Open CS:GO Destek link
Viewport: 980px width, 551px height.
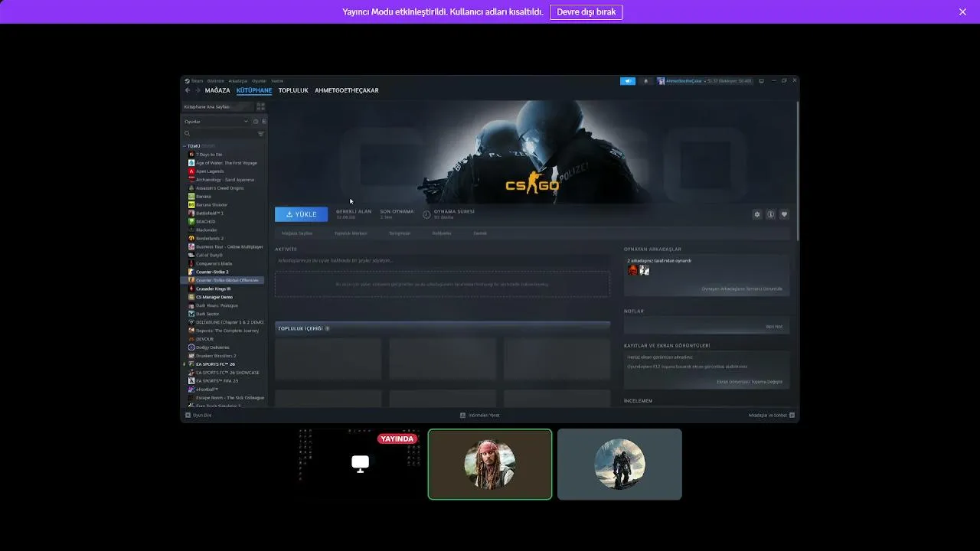tap(480, 233)
